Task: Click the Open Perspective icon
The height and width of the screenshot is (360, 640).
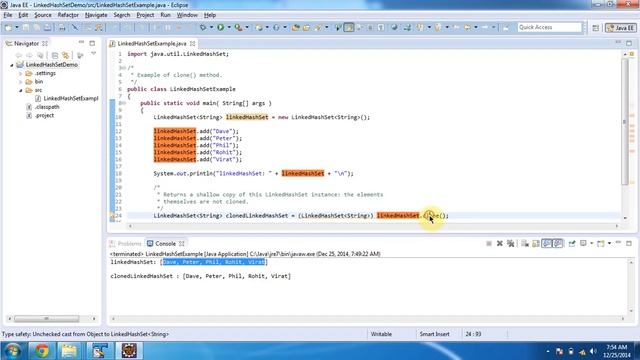Action: (x=596, y=27)
